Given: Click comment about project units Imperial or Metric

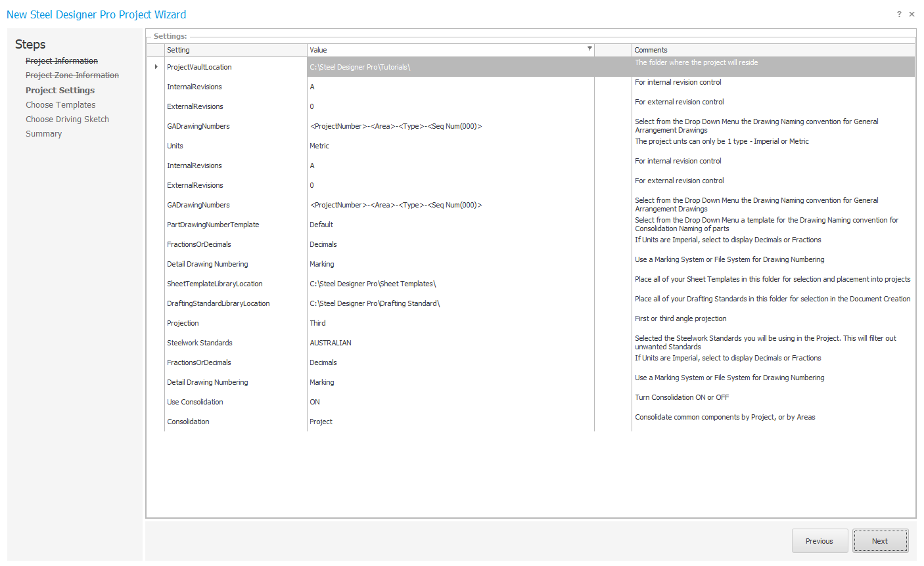Looking at the screenshot, I should click(x=722, y=141).
